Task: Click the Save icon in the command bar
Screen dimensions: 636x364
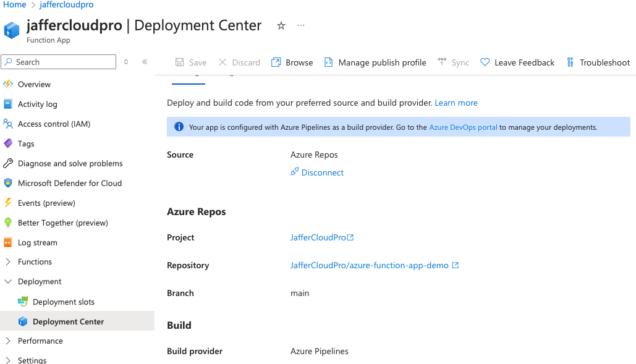Action: [x=178, y=62]
